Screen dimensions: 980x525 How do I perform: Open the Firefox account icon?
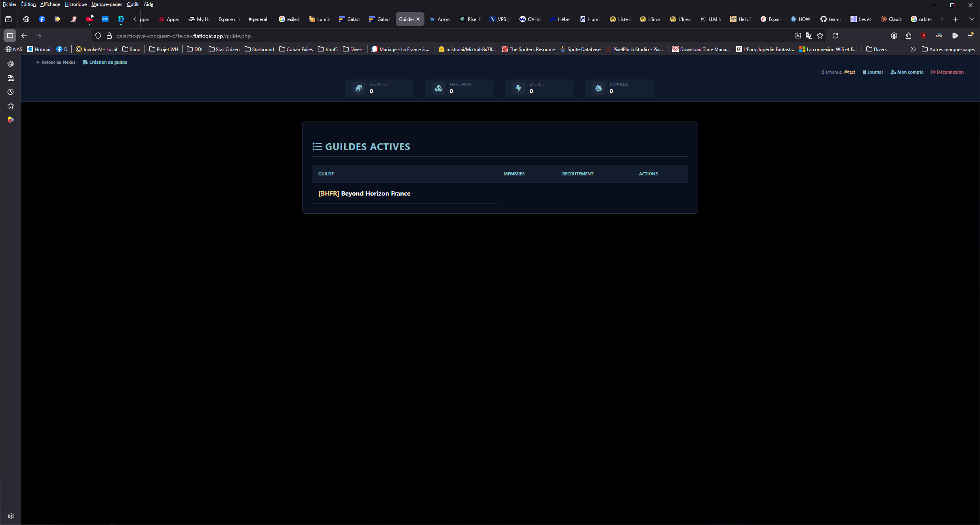tap(894, 36)
